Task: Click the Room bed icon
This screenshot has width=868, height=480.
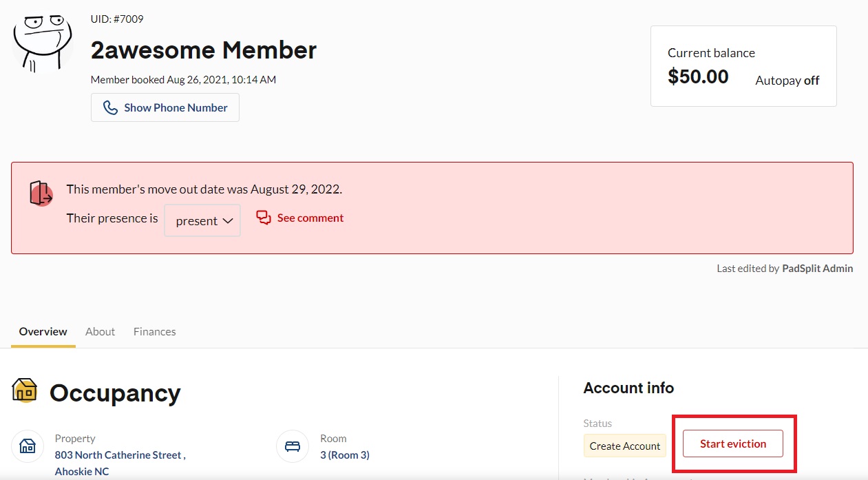Action: [293, 446]
